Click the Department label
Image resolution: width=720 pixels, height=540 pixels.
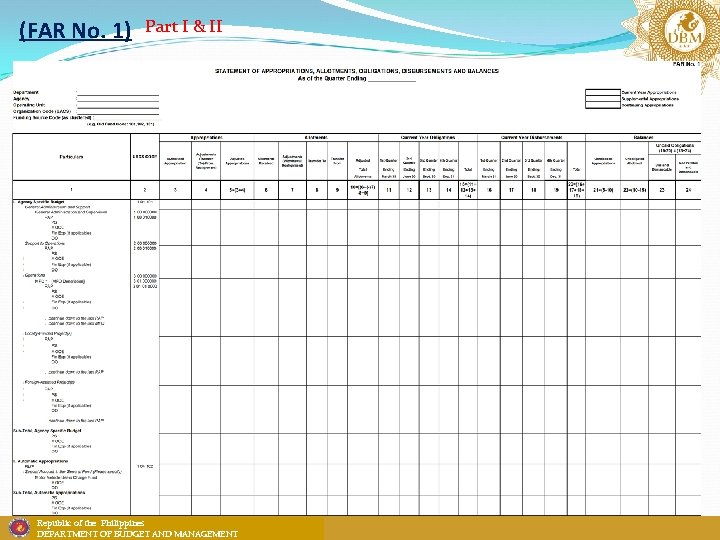coord(26,92)
